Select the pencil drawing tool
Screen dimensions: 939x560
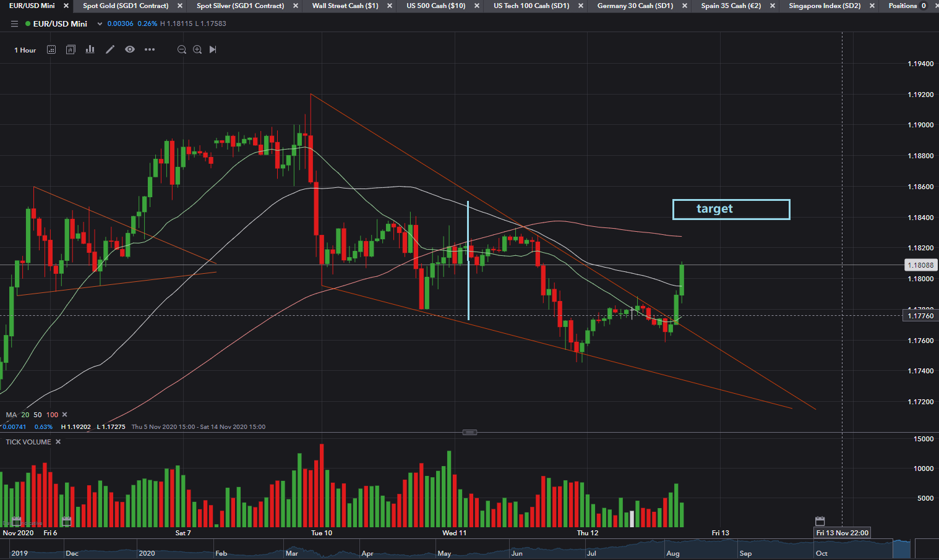click(x=110, y=49)
